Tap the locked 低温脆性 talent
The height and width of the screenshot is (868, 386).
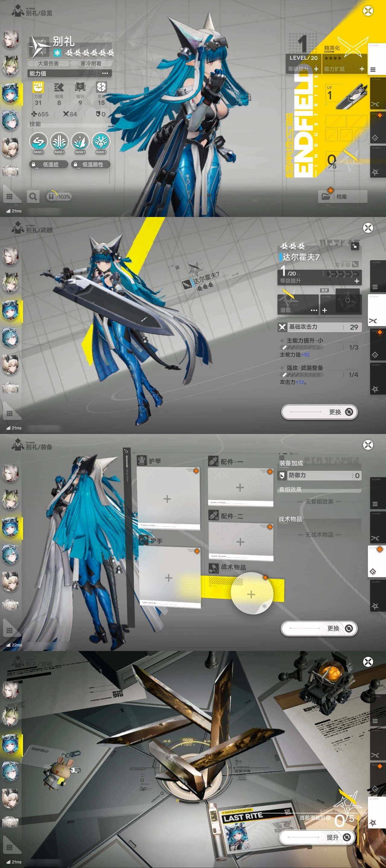tap(90, 165)
